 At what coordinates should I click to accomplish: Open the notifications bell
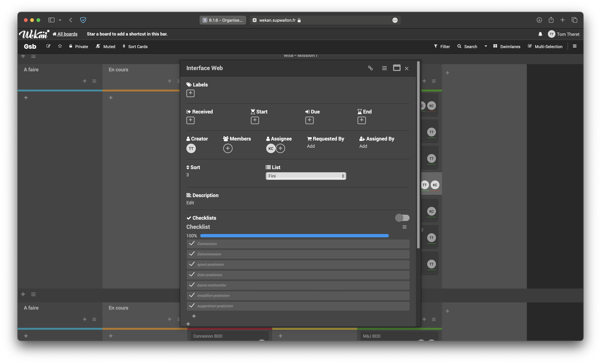(540, 34)
